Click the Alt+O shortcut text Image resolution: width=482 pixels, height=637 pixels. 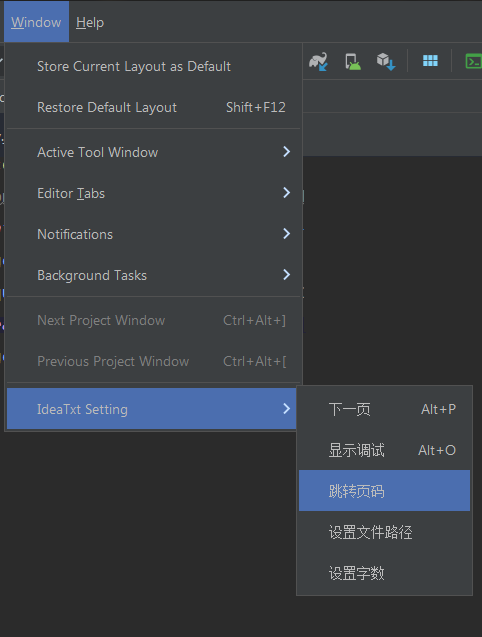pyautogui.click(x=437, y=450)
